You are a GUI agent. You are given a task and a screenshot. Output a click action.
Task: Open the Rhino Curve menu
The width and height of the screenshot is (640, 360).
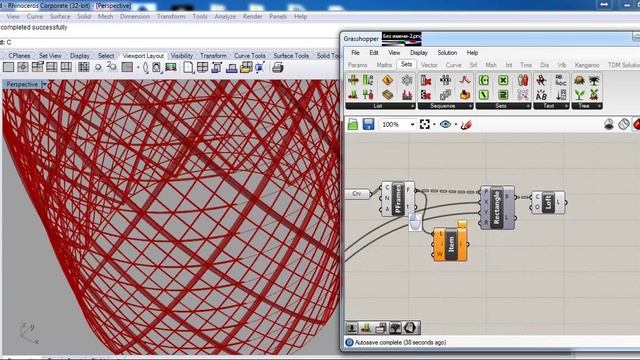[34, 17]
